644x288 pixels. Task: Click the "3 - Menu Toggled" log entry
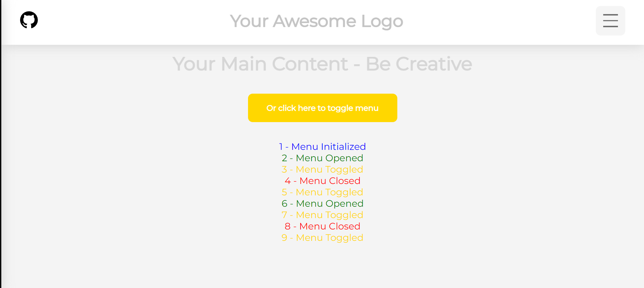[322, 169]
